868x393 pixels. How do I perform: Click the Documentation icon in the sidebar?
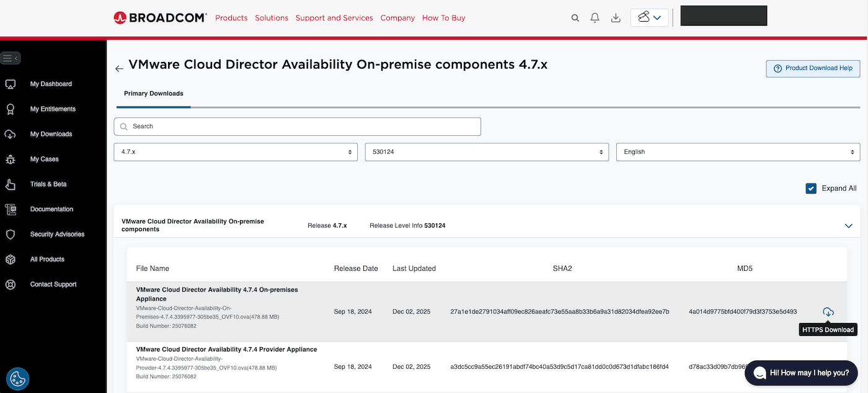tap(10, 210)
